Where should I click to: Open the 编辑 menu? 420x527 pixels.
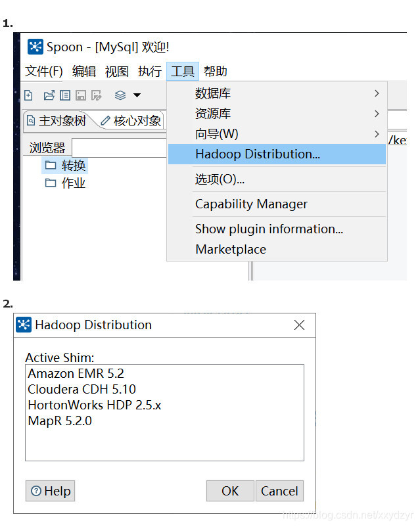(x=84, y=71)
